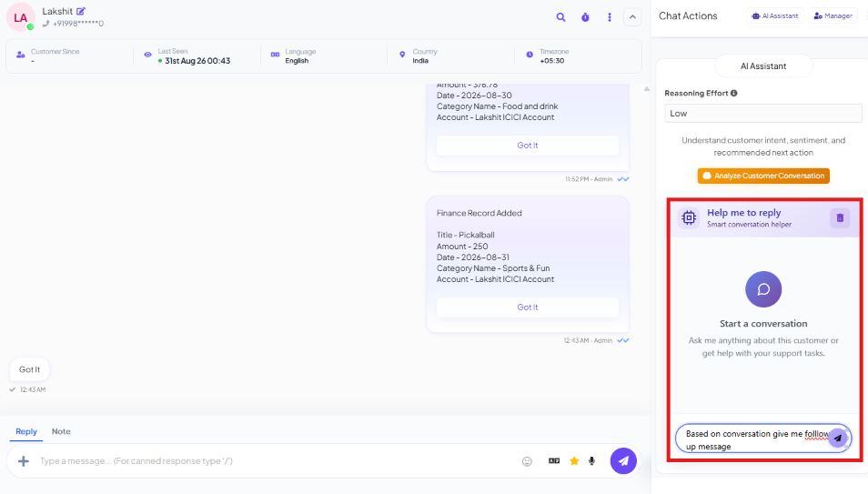Open the chat search magnifier icon

(560, 17)
